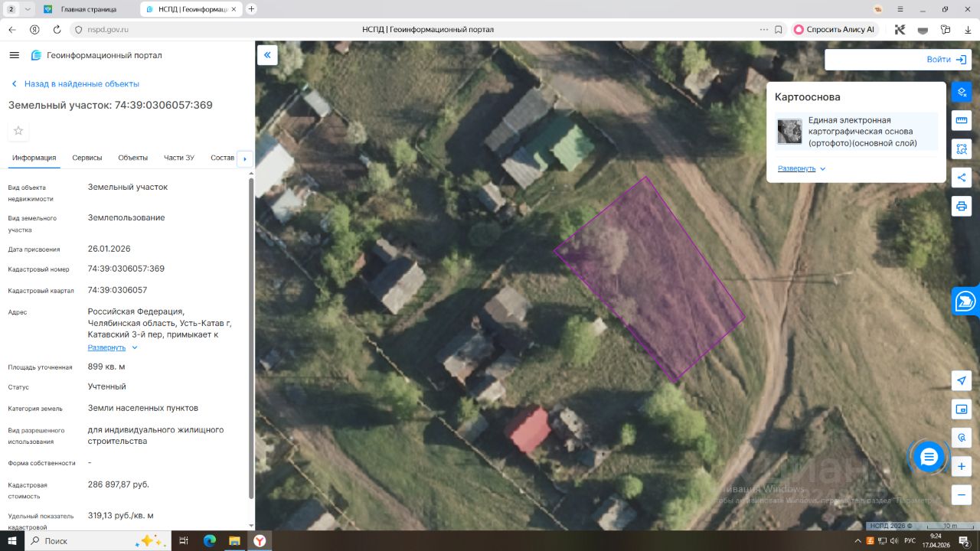This screenshot has height=551, width=980.
Task: Click the Войти login button
Action: [946, 60]
